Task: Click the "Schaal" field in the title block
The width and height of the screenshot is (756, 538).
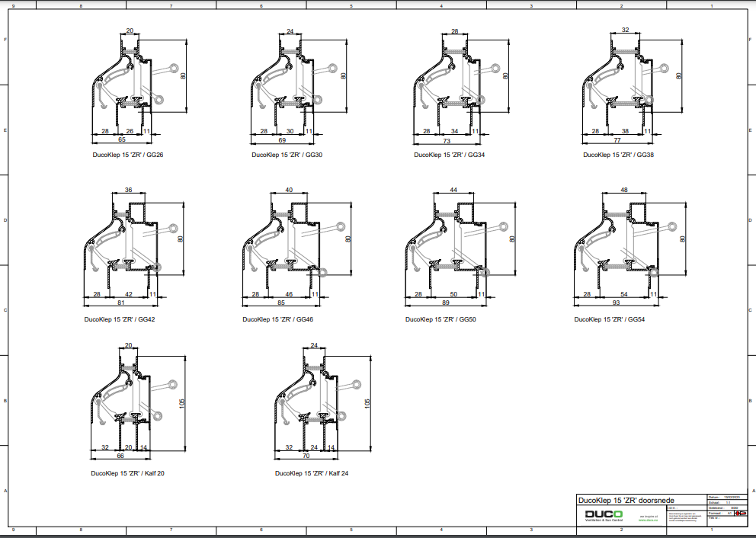Action: pyautogui.click(x=727, y=502)
